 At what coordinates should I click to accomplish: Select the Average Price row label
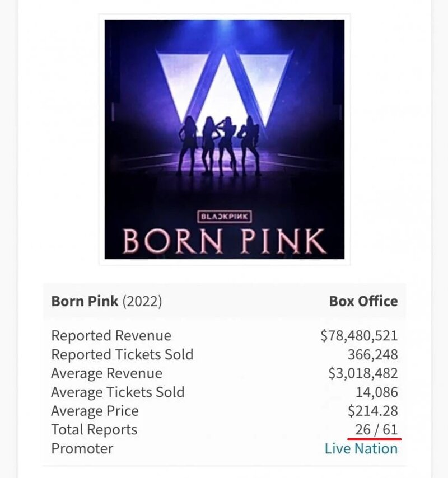(x=95, y=411)
